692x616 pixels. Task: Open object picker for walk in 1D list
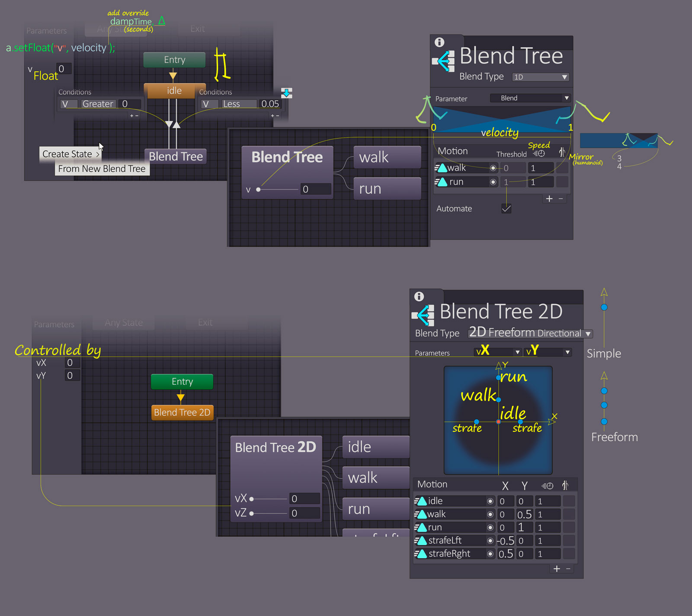pyautogui.click(x=493, y=168)
